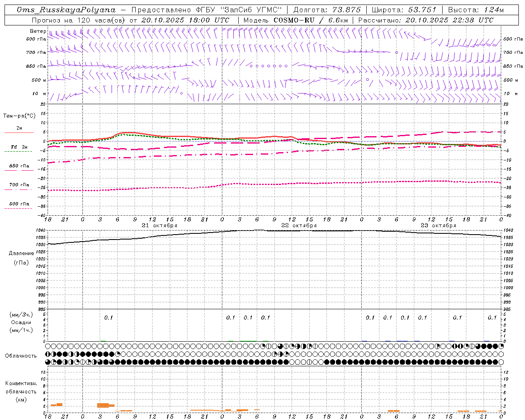Screen dimensions: 525x420
Task: Click the -40 label on left temperature axis
Action: pos(42,215)
